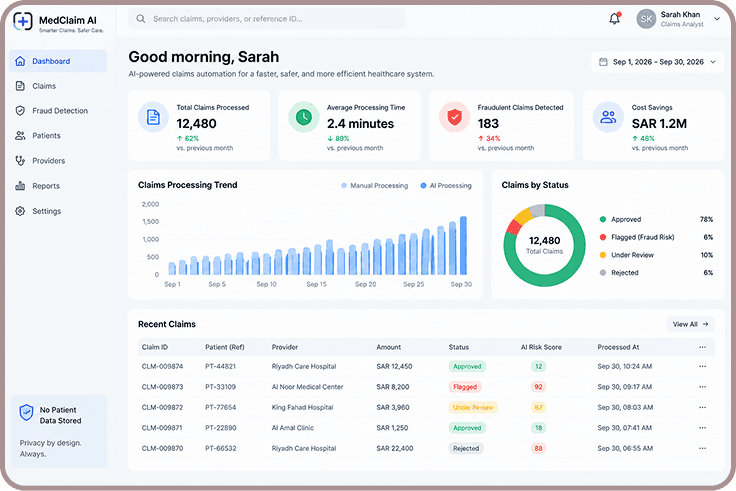Click the Fraudulent Claims red shield icon

pos(454,117)
